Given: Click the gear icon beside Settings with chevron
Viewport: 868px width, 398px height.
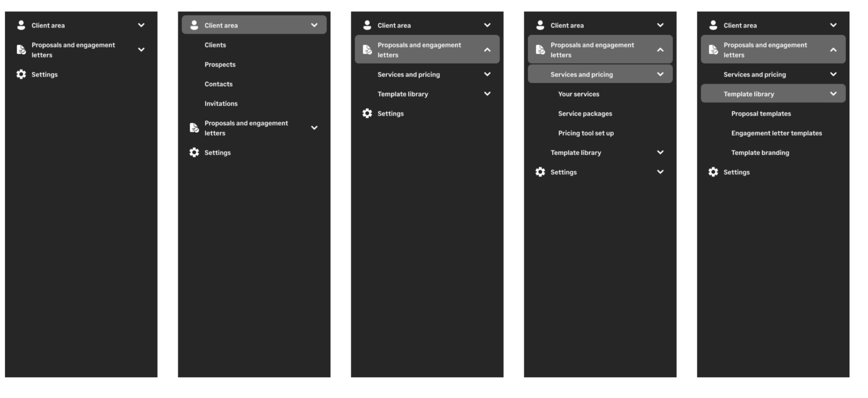Looking at the screenshot, I should (540, 172).
